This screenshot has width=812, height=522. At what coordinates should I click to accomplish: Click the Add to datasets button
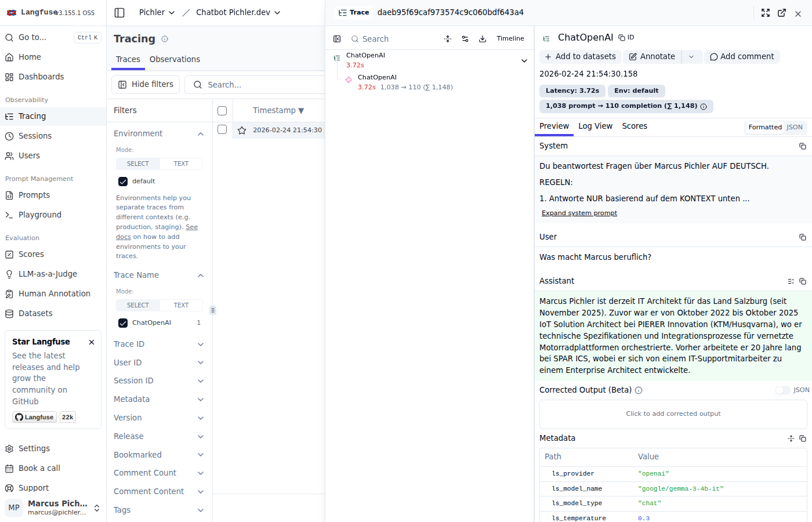point(580,57)
